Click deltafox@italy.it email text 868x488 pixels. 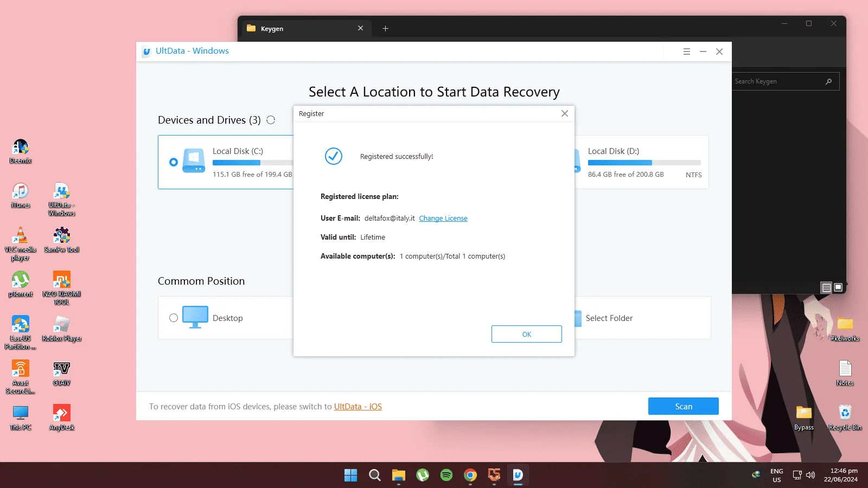point(390,218)
